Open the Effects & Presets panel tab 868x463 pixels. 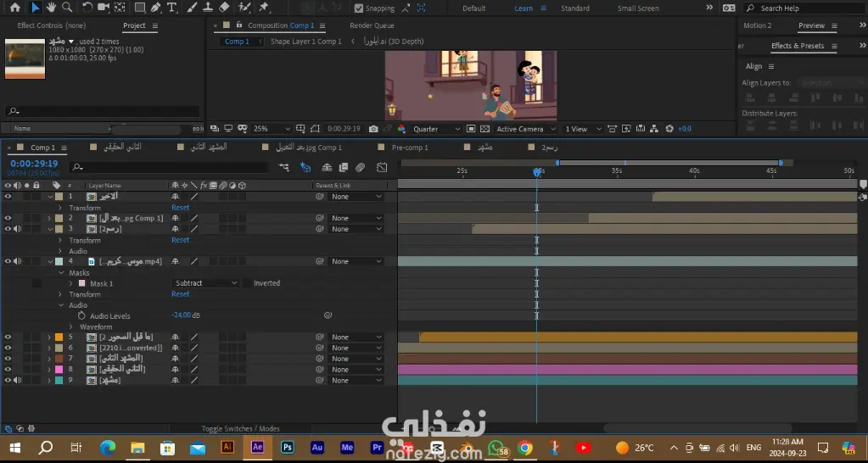pyautogui.click(x=798, y=45)
